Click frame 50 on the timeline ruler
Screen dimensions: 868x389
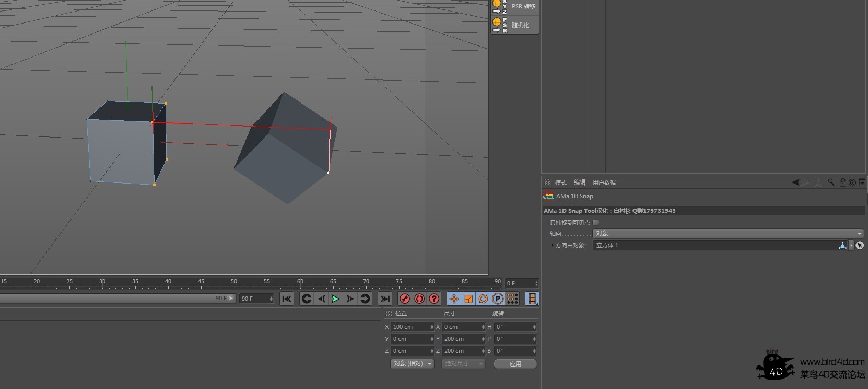click(x=234, y=282)
